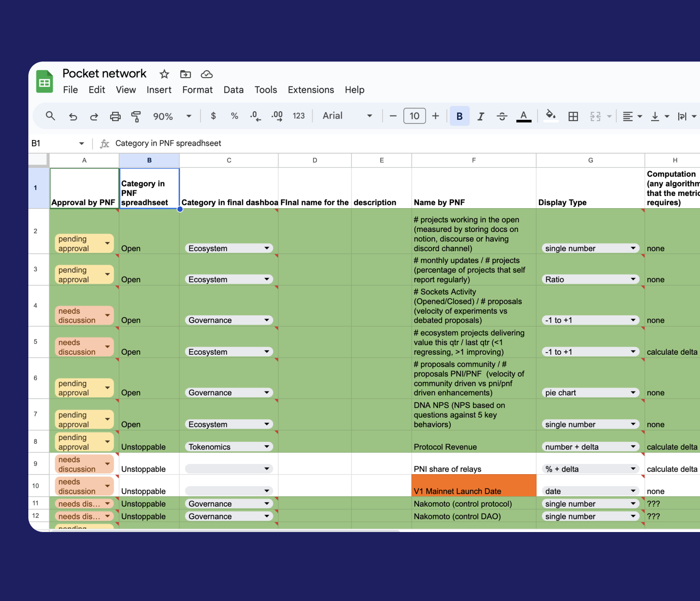Open the Edit menu
This screenshot has width=700, height=601.
tap(97, 90)
